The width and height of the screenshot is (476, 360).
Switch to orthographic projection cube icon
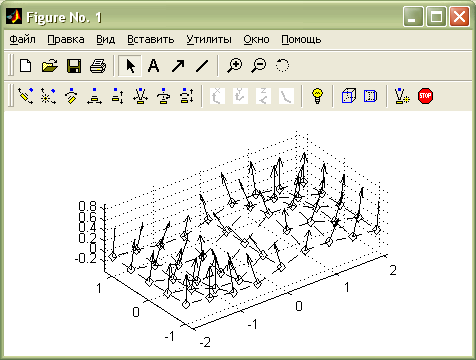349,96
